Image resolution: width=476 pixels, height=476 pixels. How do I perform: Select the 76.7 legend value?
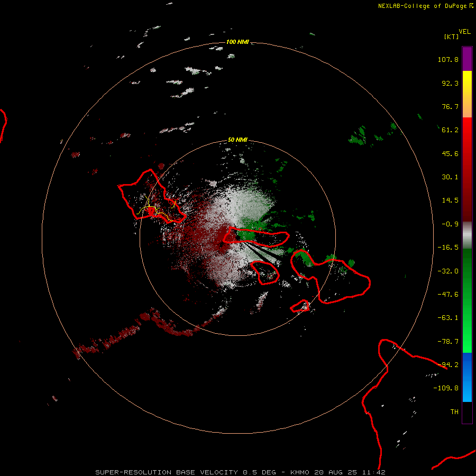(x=450, y=106)
